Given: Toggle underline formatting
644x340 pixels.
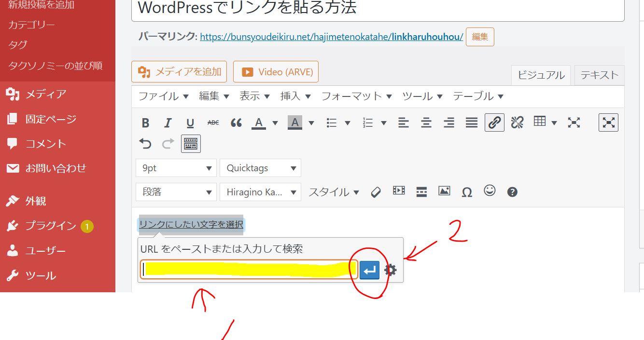Looking at the screenshot, I should [x=190, y=123].
